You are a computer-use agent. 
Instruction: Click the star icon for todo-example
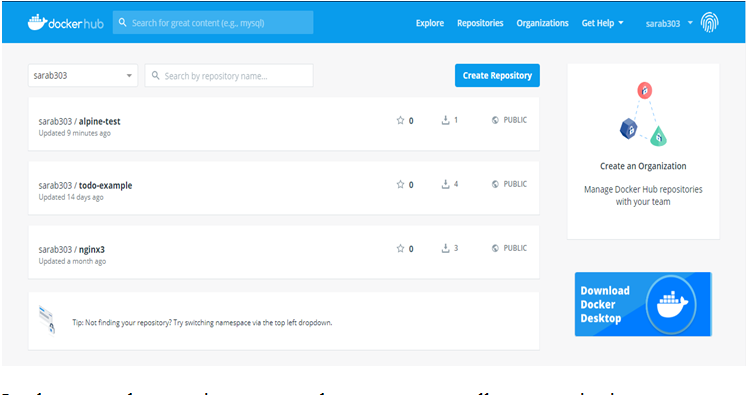click(x=400, y=184)
